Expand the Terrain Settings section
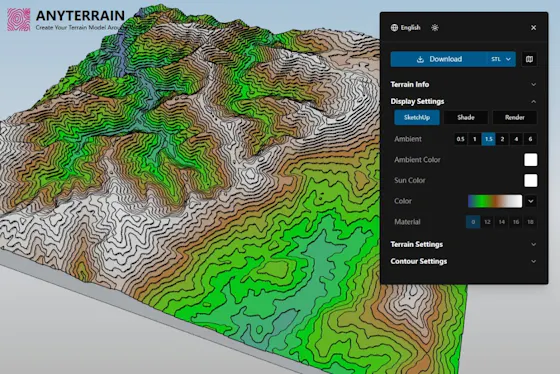The image size is (560, 374). (463, 244)
